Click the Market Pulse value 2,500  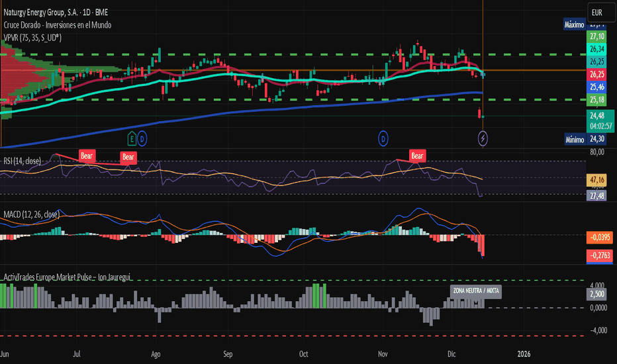[596, 294]
